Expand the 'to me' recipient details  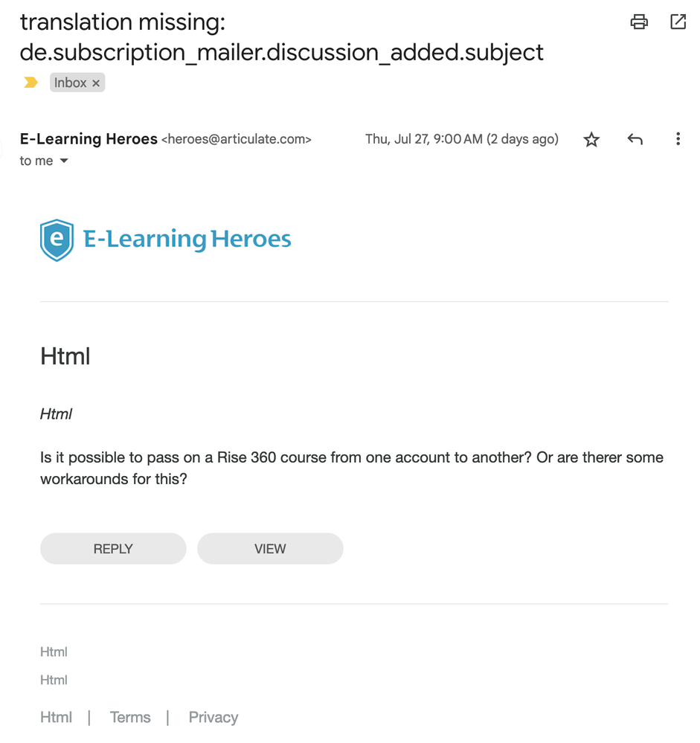(64, 161)
